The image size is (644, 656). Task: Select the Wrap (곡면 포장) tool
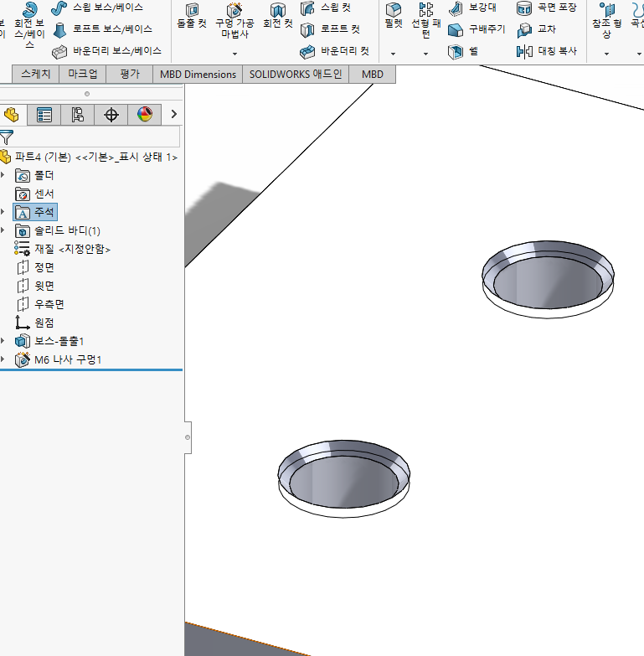[x=546, y=7]
